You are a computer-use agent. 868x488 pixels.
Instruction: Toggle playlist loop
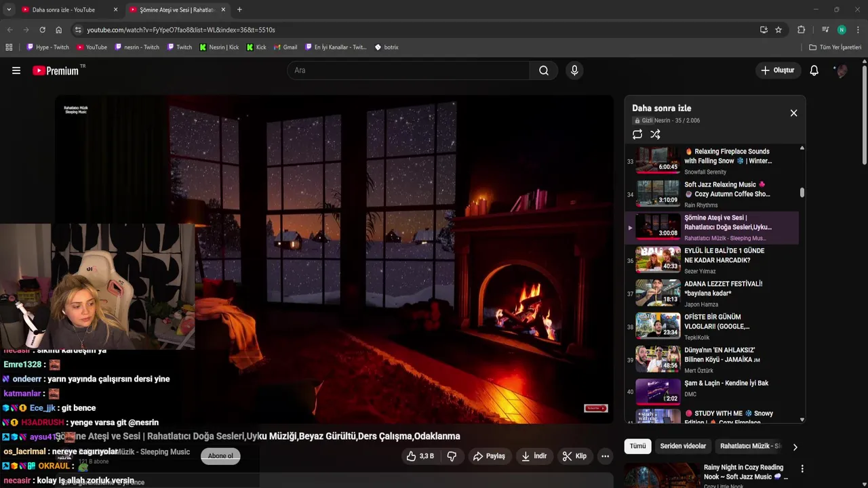[x=637, y=134]
